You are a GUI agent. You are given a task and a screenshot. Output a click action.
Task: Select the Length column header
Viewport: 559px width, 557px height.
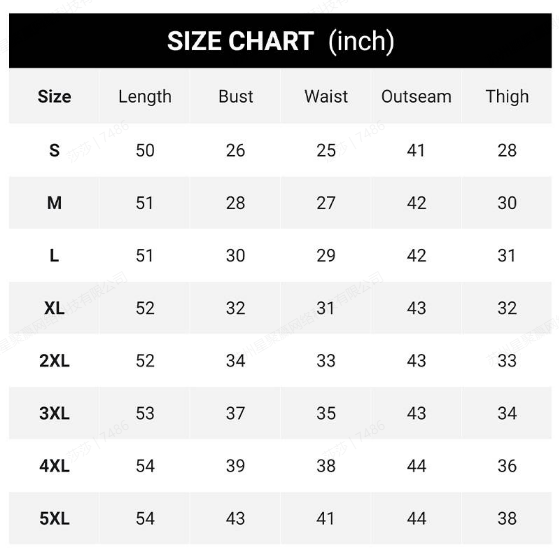point(145,97)
